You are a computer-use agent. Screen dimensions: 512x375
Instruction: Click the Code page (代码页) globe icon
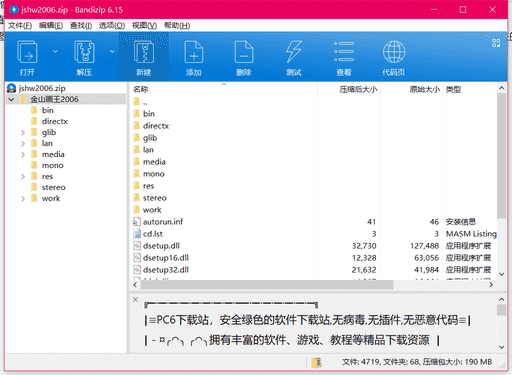click(x=394, y=52)
